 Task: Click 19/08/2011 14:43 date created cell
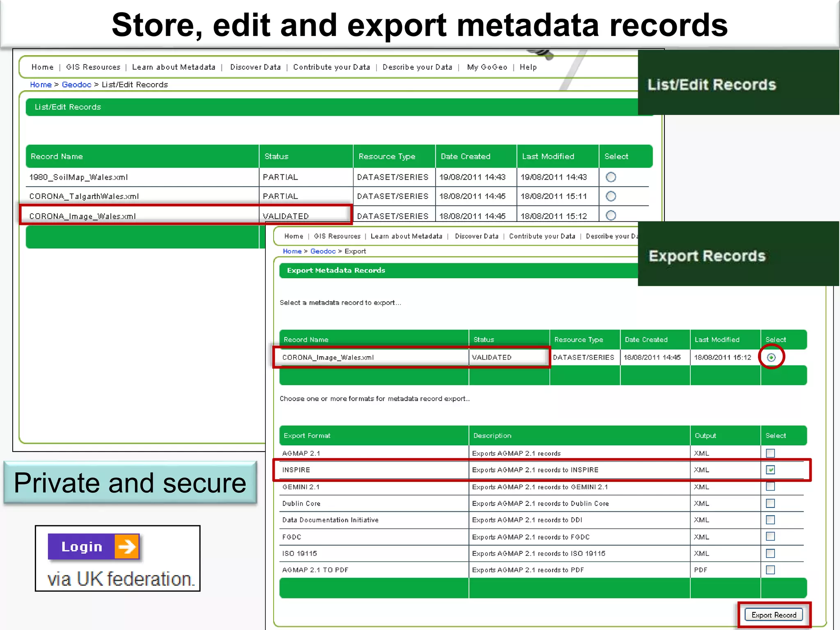(x=472, y=177)
